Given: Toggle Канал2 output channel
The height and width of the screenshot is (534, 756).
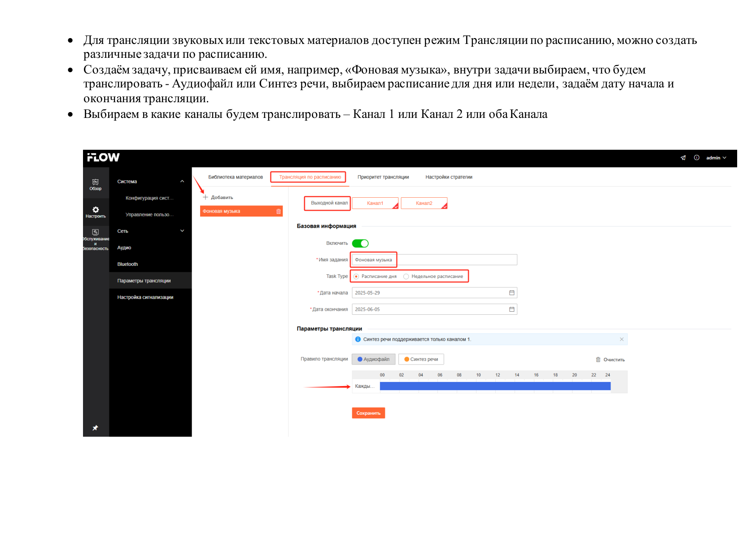Looking at the screenshot, I should click(424, 203).
